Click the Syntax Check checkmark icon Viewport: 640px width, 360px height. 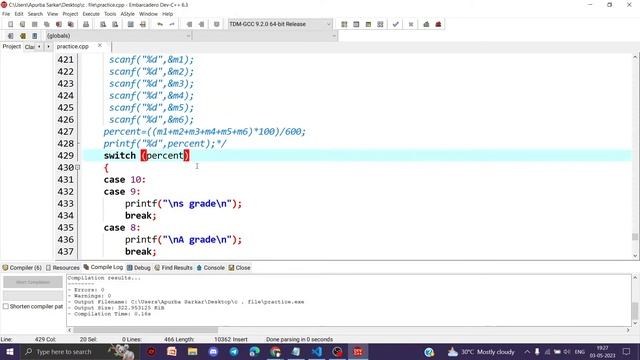[395, 24]
